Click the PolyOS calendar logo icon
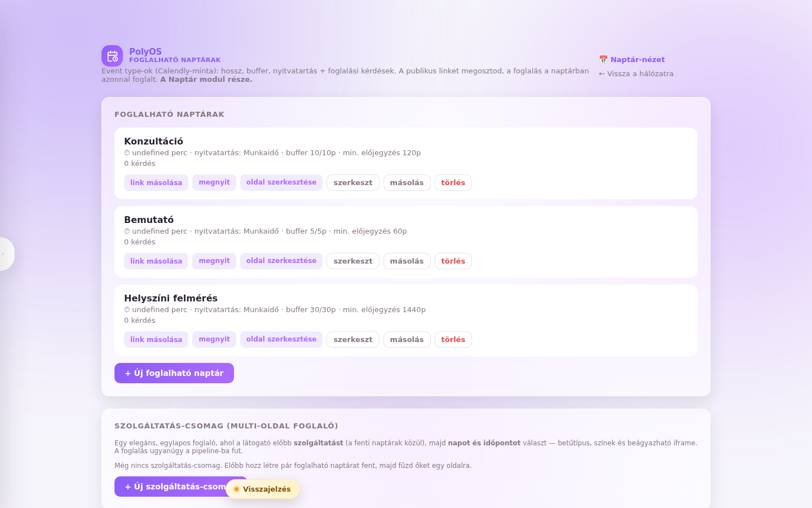This screenshot has height=508, width=812. coord(112,56)
